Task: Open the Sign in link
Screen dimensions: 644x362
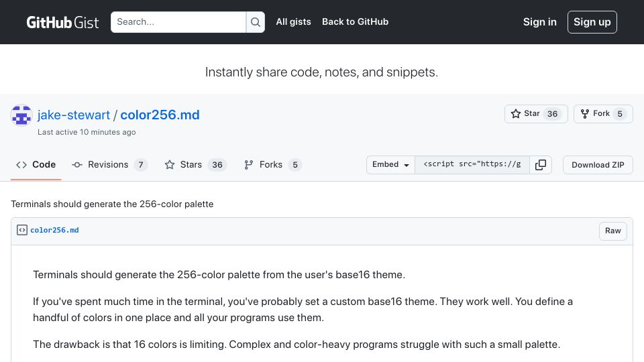Action: [x=539, y=22]
